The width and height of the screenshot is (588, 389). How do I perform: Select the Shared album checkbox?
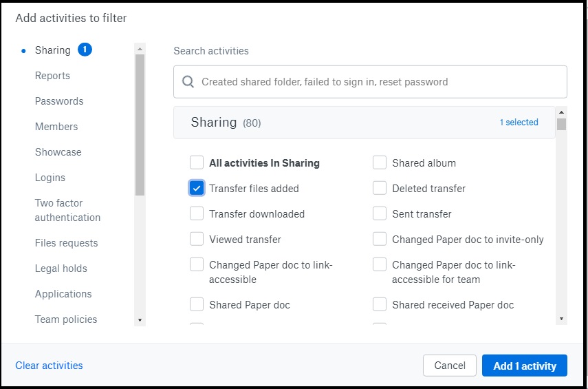[380, 162]
